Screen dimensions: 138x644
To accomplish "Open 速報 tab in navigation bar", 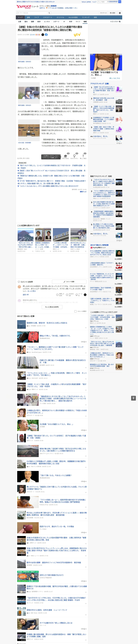I will tap(28, 17).
